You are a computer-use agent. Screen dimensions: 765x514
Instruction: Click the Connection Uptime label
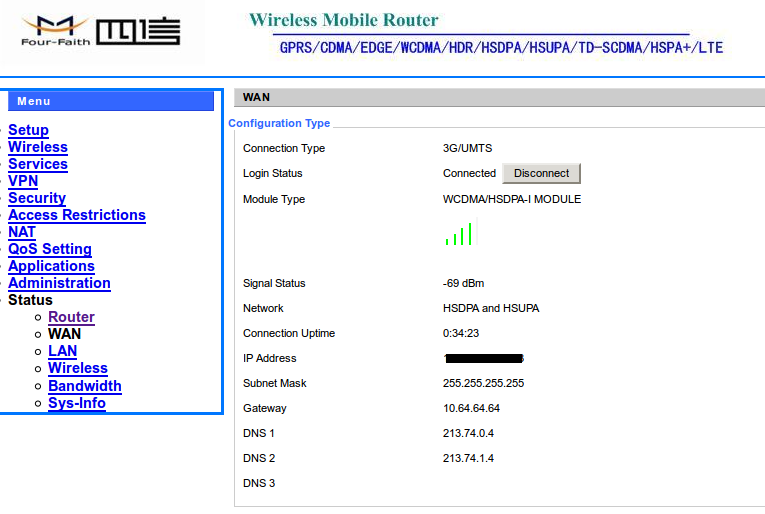289,333
